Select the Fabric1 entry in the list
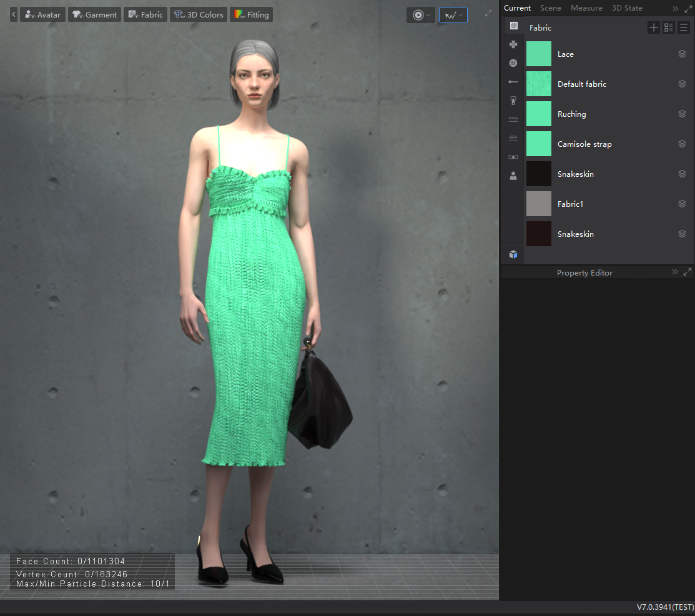 (570, 204)
